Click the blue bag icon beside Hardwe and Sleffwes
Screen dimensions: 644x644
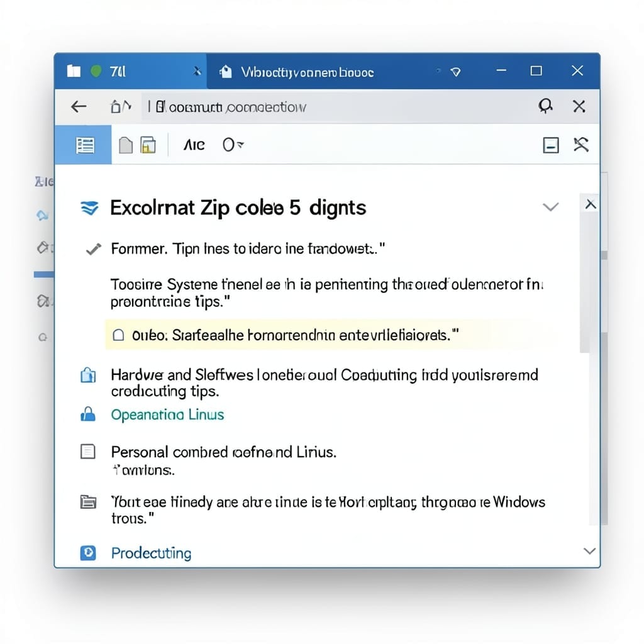(x=88, y=375)
